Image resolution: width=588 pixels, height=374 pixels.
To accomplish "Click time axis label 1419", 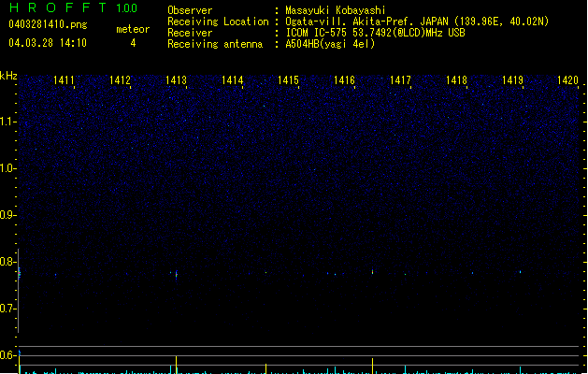I will point(512,80).
